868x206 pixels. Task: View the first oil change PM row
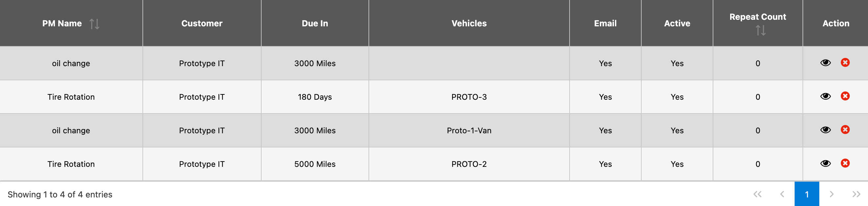(x=825, y=63)
